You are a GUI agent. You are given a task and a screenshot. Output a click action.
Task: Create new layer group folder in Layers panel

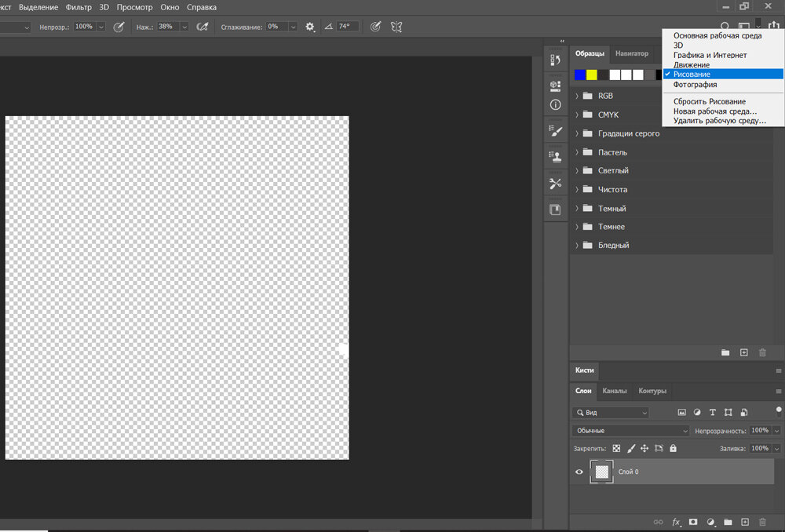pyautogui.click(x=728, y=522)
